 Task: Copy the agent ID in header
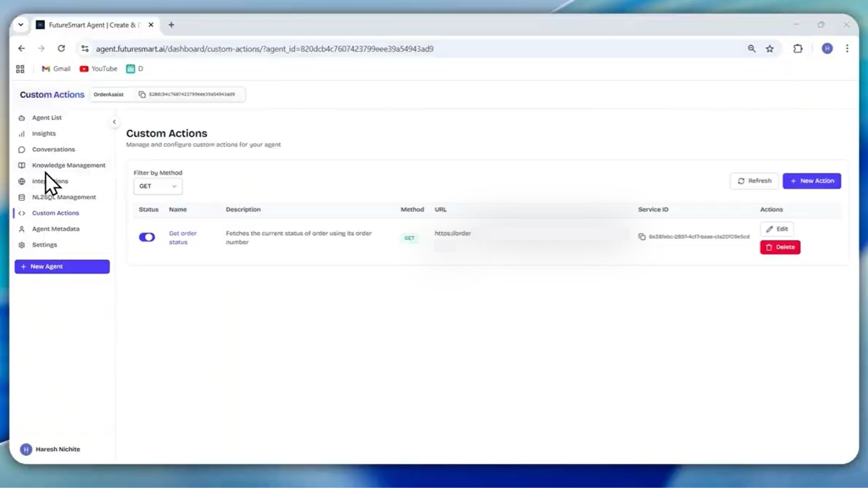pyautogui.click(x=142, y=94)
